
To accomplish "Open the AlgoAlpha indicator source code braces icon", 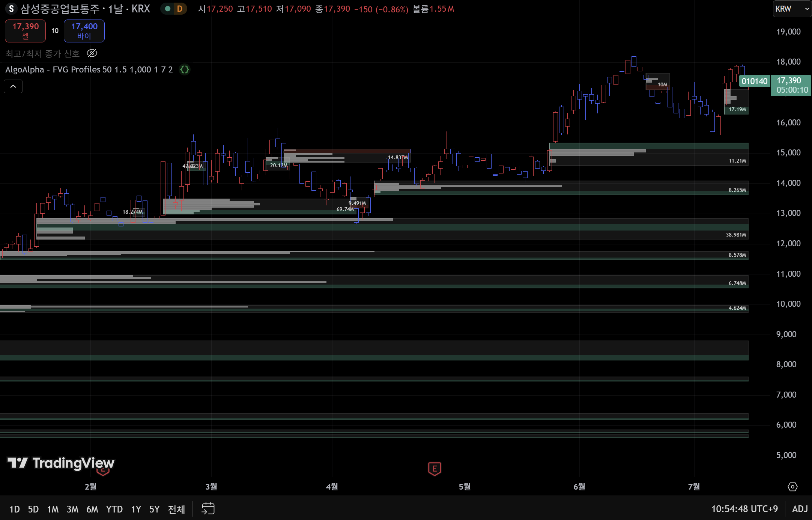I will point(184,69).
